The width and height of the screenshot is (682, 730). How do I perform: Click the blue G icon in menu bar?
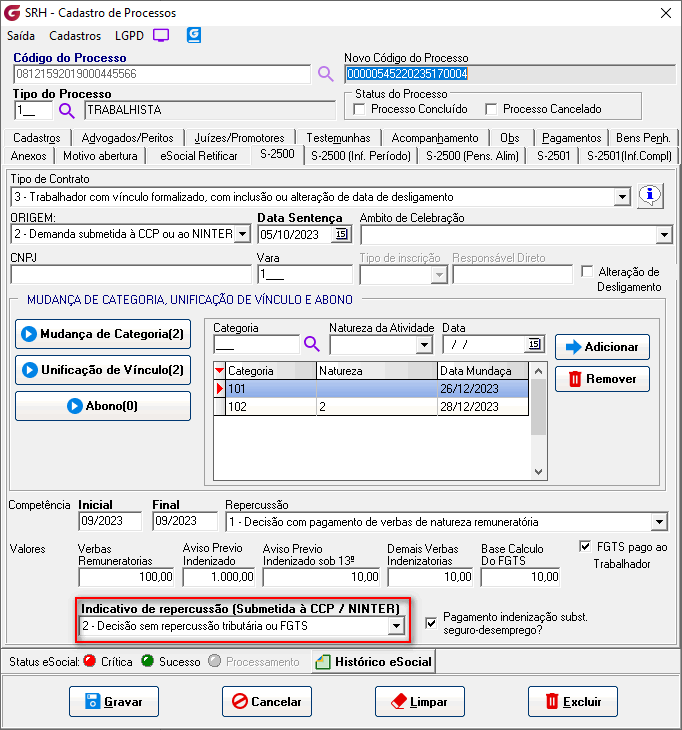[194, 35]
